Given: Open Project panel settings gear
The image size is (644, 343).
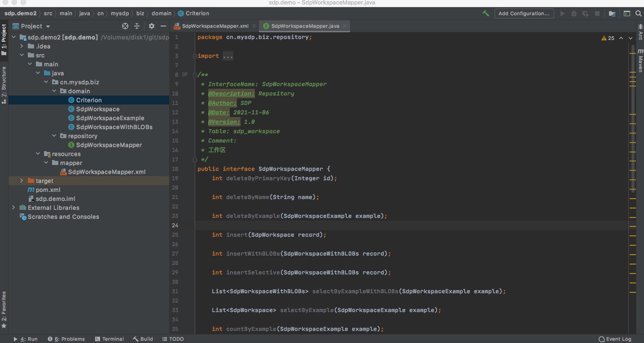Looking at the screenshot, I should click(x=152, y=26).
